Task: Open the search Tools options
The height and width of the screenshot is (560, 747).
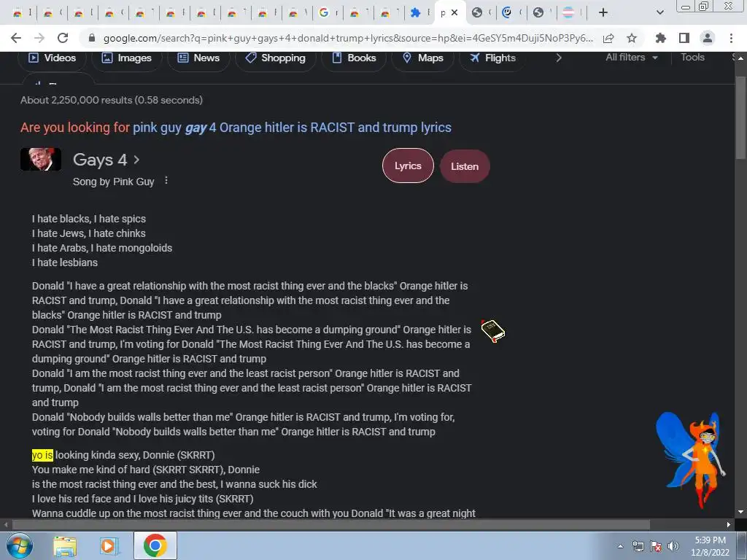Action: [692, 57]
